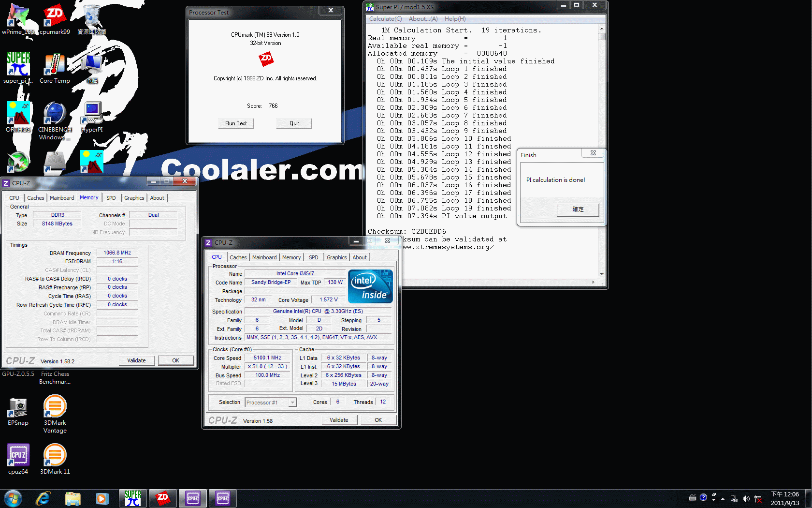Show hidden system tray icons
812x508 pixels.
coord(723,498)
